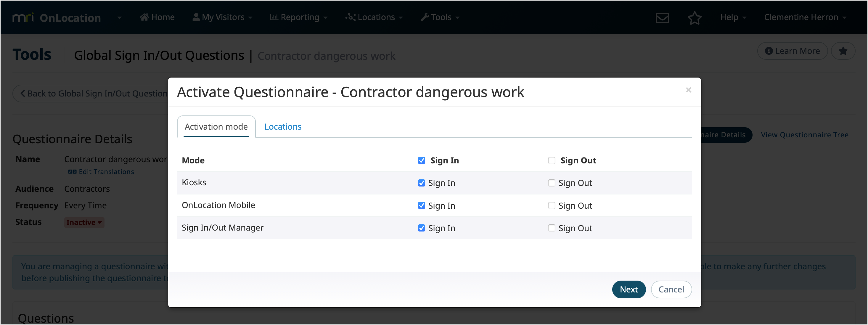Disable Sign In for OnLocation Mobile
Viewport: 868px width, 325px height.
421,205
